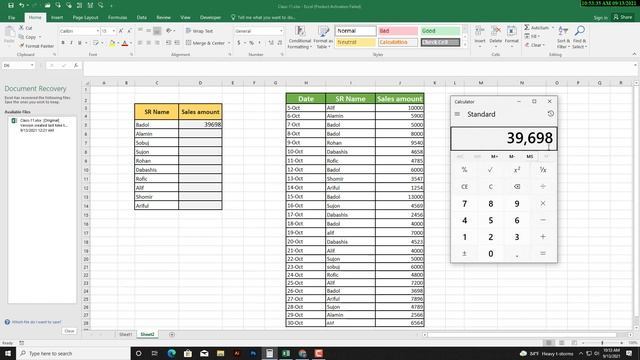The width and height of the screenshot is (640, 360).
Task: Apply the Normal cell style
Action: (x=356, y=31)
